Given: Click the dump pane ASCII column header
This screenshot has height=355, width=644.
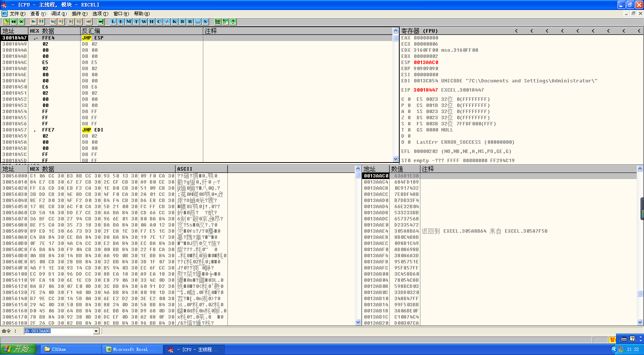Looking at the screenshot, I should coord(201,169).
